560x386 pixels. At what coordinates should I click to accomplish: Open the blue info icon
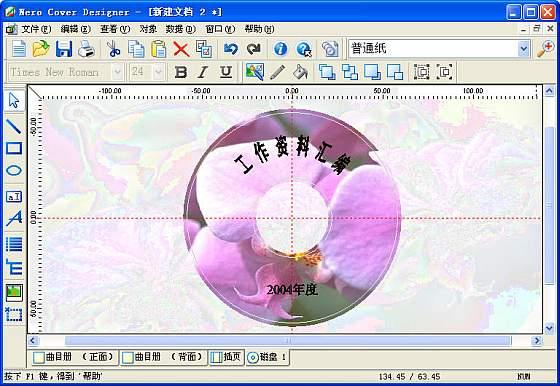(280, 49)
